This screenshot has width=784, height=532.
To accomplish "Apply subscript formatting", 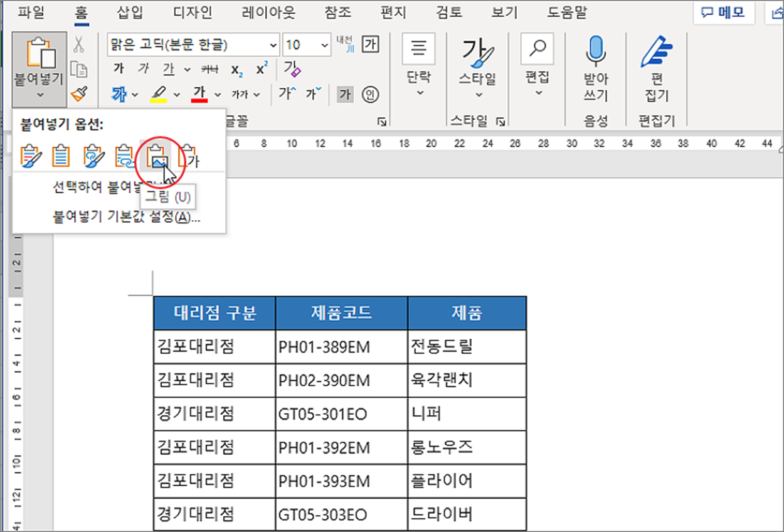I will point(237,70).
